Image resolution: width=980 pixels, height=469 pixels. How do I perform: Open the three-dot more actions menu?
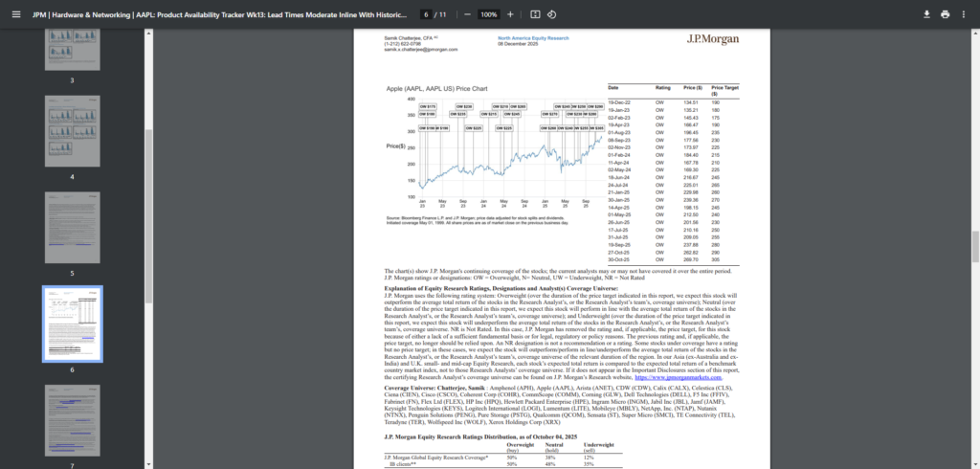pyautogui.click(x=965, y=14)
